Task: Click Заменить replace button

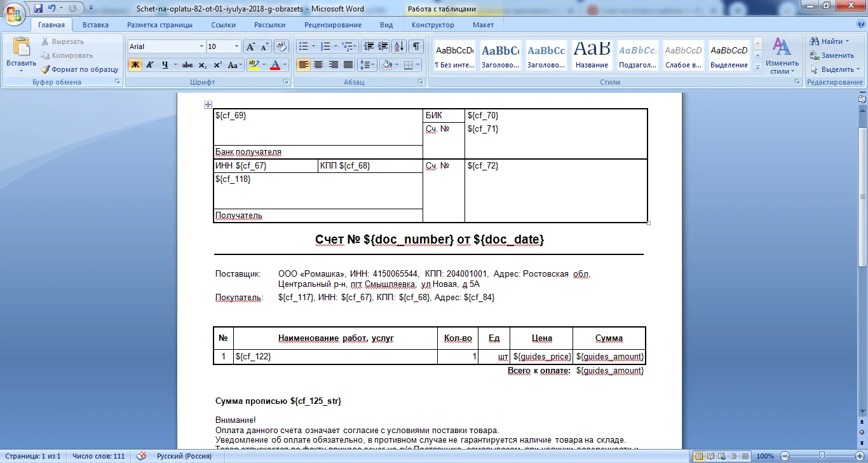Action: 832,55
